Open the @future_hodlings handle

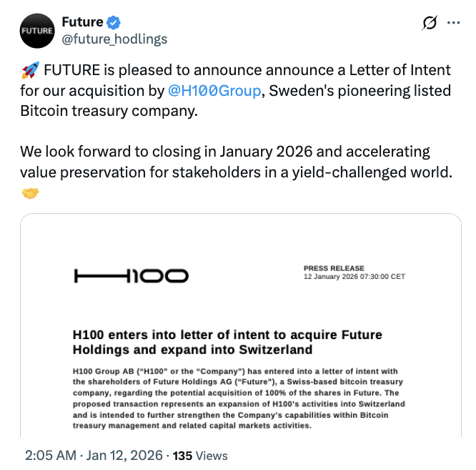pyautogui.click(x=114, y=39)
